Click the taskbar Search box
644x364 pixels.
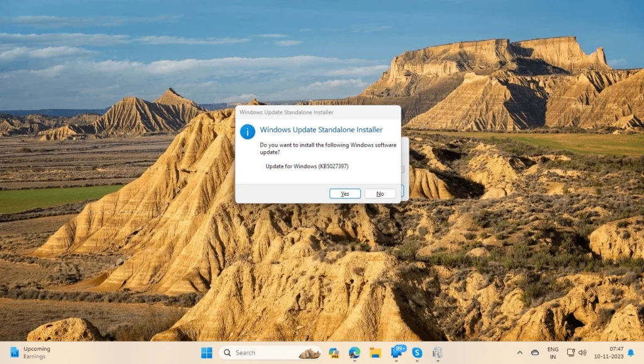(x=270, y=353)
